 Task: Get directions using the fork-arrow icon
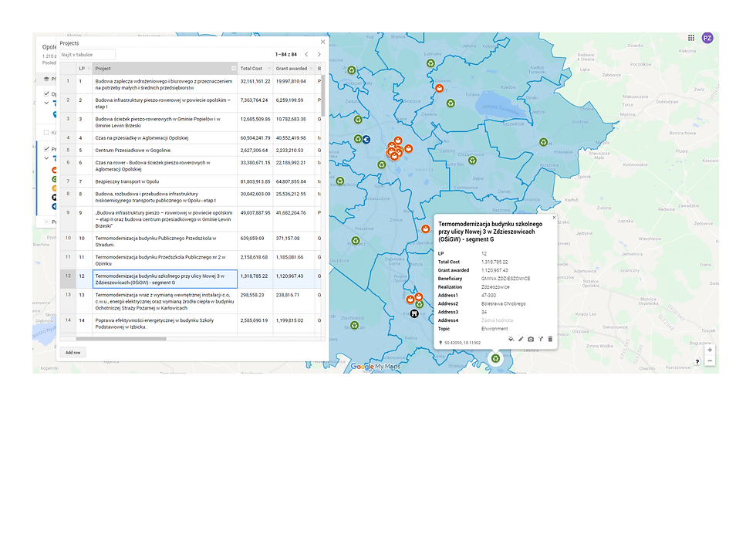541,339
